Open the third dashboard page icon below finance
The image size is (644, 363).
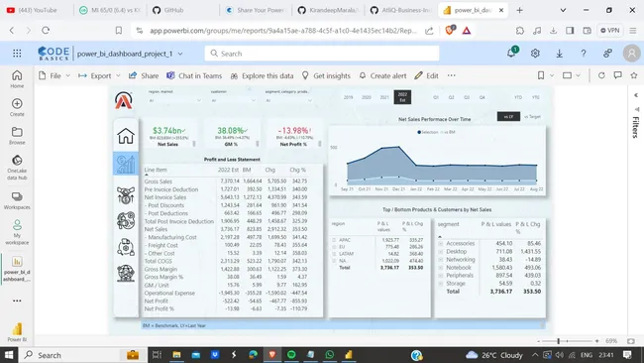pyautogui.click(x=126, y=194)
